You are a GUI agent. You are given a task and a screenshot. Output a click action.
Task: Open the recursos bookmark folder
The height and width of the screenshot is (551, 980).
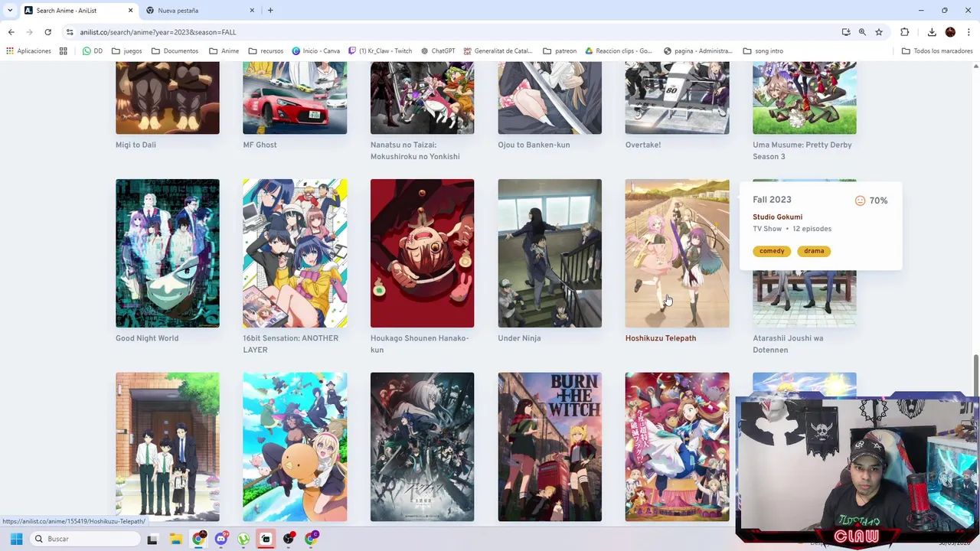tap(266, 51)
